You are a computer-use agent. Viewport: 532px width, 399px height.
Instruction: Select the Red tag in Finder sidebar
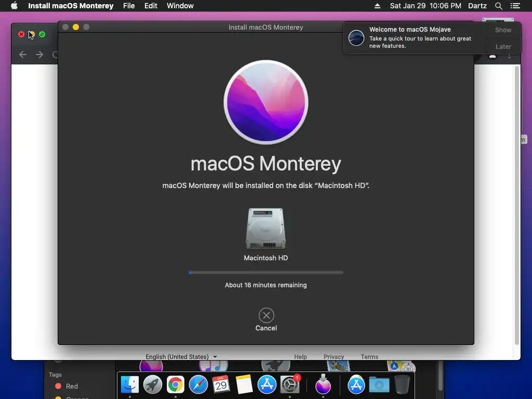click(x=66, y=386)
